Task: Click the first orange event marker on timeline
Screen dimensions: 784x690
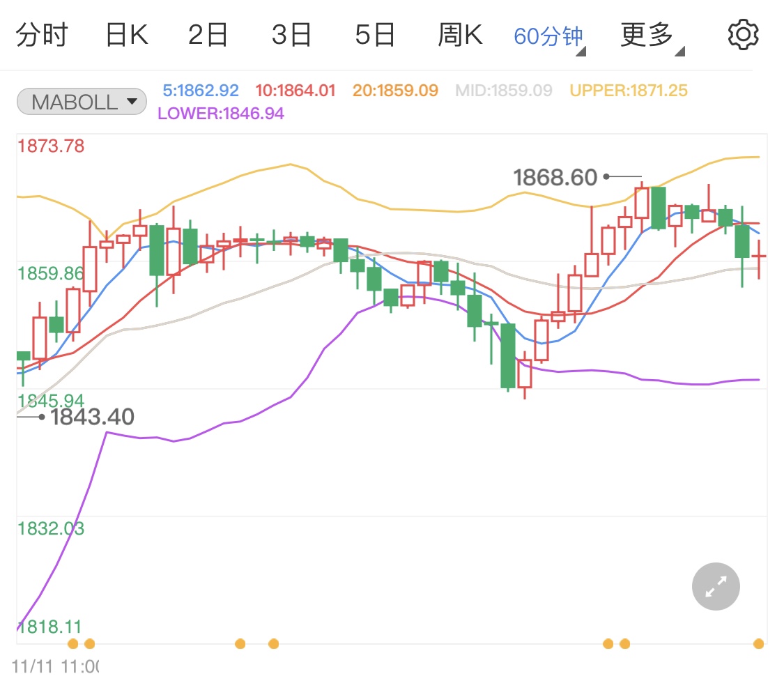Action: point(73,643)
